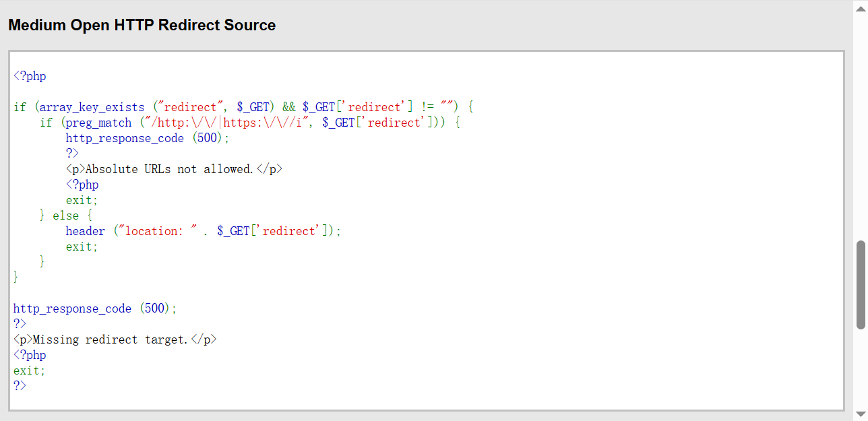Click the && operator in the first if
The width and height of the screenshot is (868, 421).
coord(289,107)
